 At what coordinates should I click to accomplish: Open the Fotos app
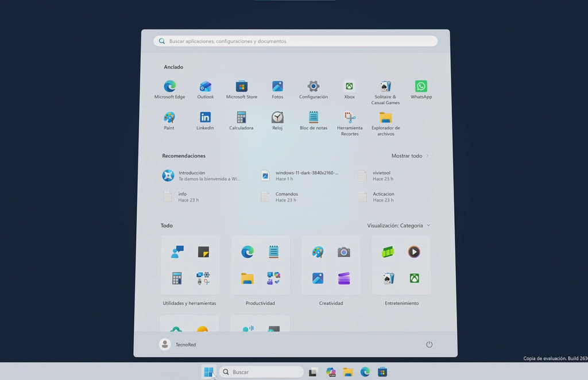click(277, 90)
